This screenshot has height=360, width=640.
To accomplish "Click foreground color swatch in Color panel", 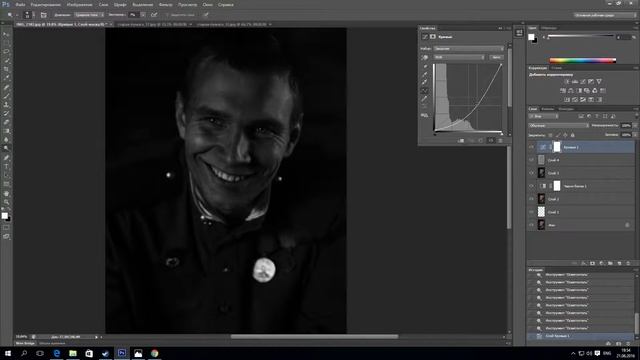I will (531, 37).
